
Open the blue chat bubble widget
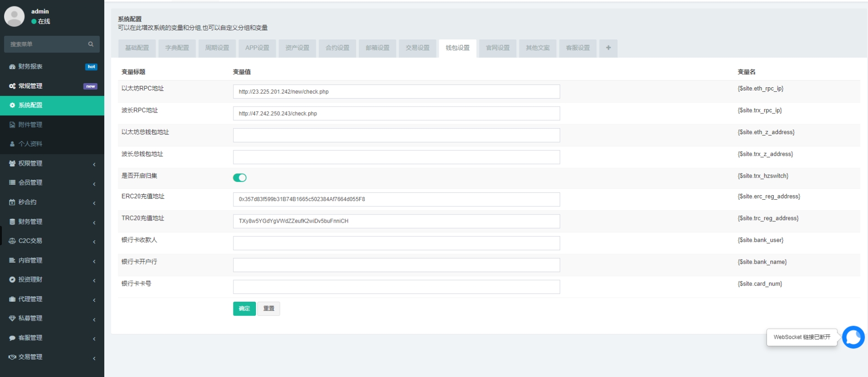853,338
